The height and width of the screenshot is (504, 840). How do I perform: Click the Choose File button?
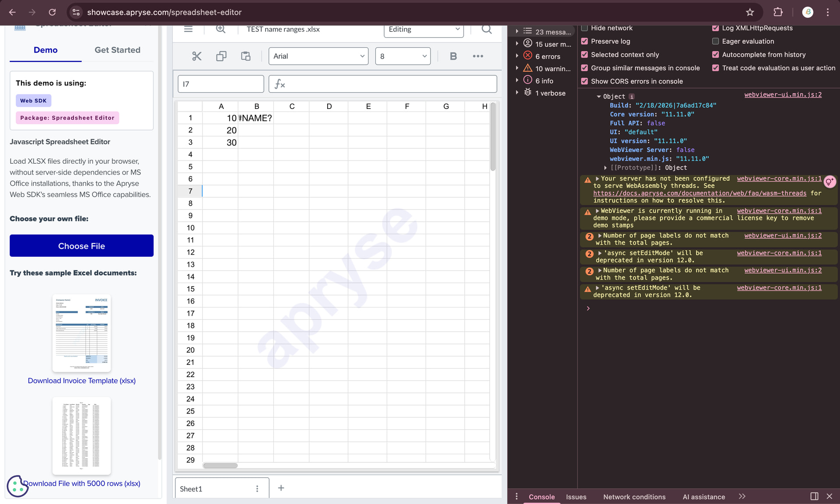81,246
